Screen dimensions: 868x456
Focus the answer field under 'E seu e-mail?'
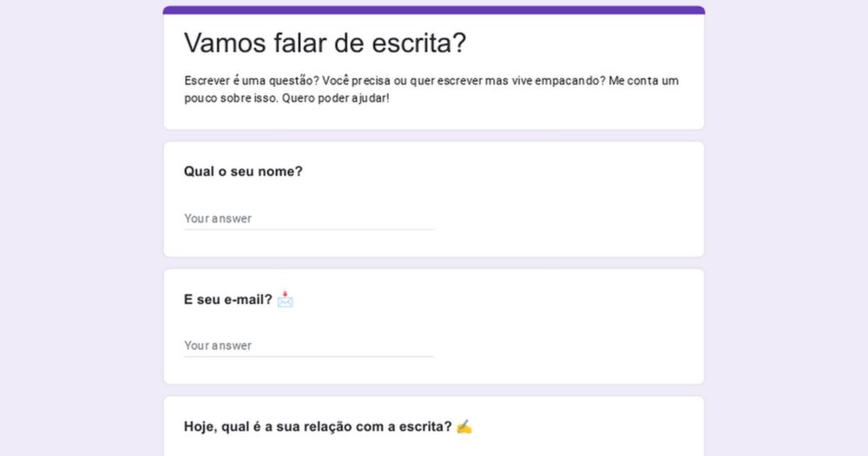point(308,345)
